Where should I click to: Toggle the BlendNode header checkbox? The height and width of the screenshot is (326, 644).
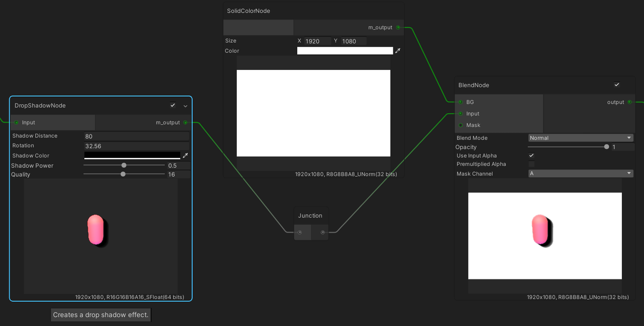[x=617, y=85]
